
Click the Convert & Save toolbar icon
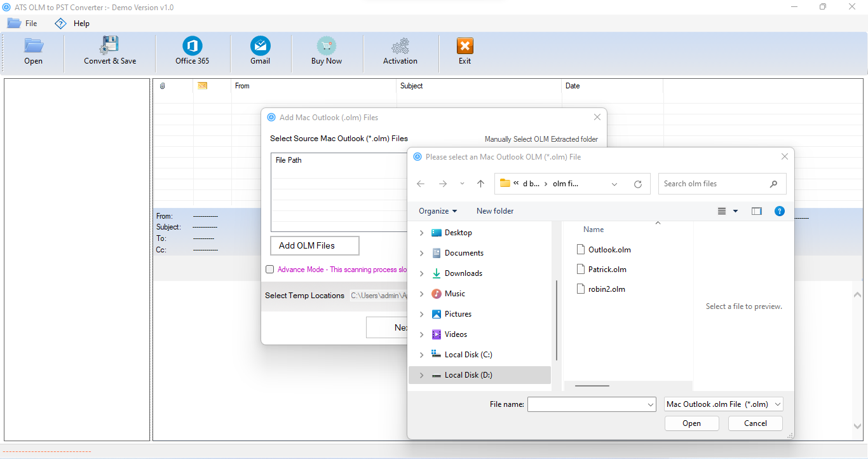(x=109, y=46)
